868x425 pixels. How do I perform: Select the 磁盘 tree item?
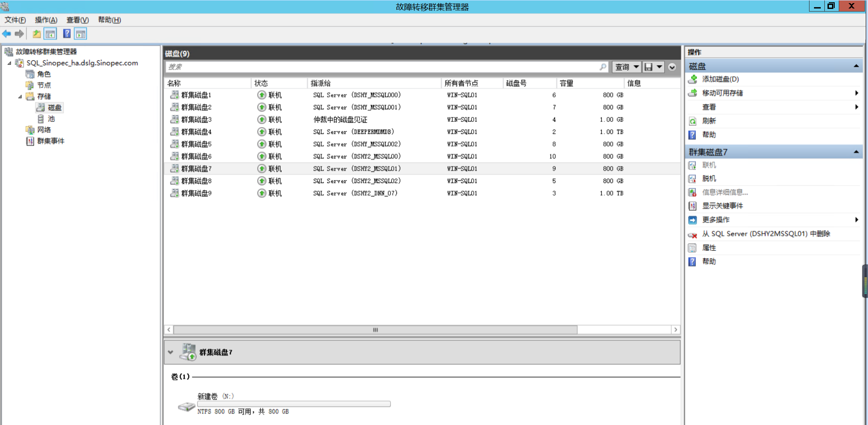(54, 107)
